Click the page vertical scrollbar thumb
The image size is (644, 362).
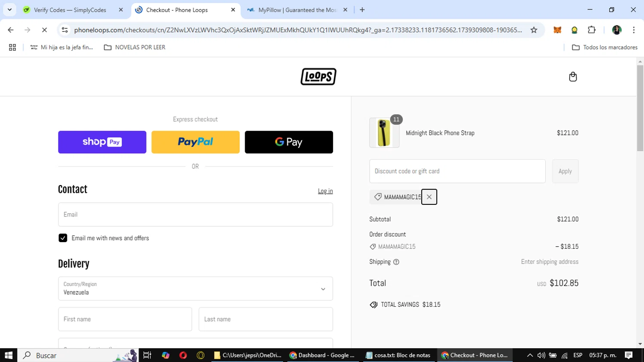click(x=640, y=108)
